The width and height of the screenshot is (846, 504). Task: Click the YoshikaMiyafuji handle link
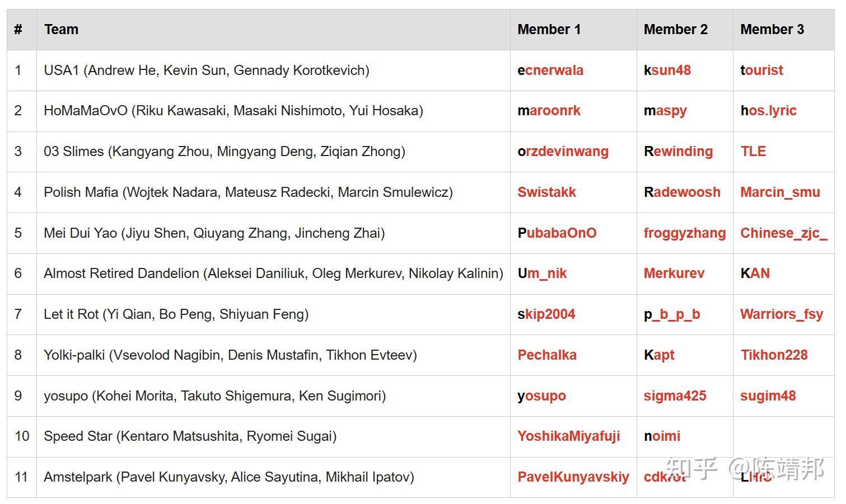(x=568, y=436)
